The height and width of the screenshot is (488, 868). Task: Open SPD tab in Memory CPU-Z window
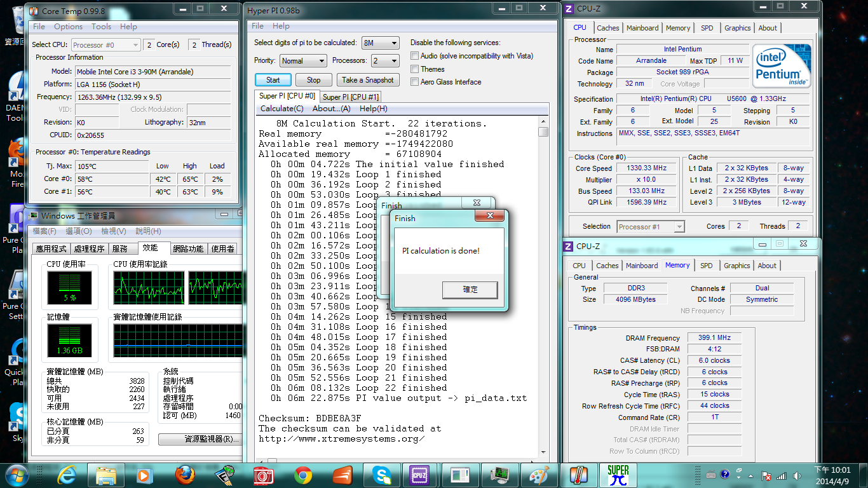coord(706,266)
